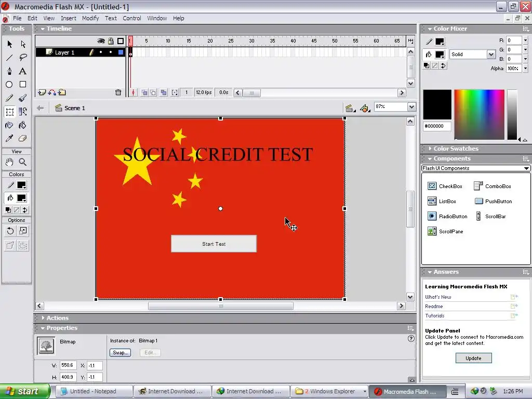This screenshot has width=532, height=399.
Task: Select the Fill Transform tool
Action: click(x=23, y=112)
